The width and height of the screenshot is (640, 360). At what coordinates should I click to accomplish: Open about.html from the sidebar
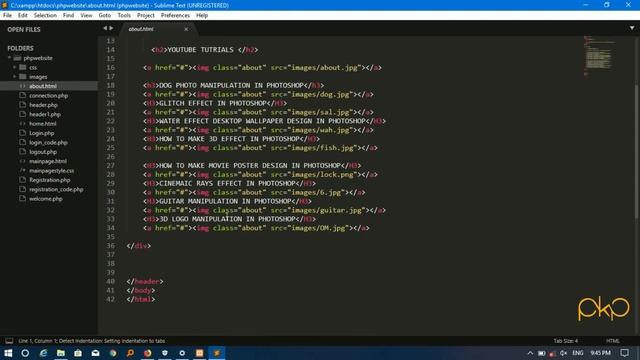tap(43, 86)
